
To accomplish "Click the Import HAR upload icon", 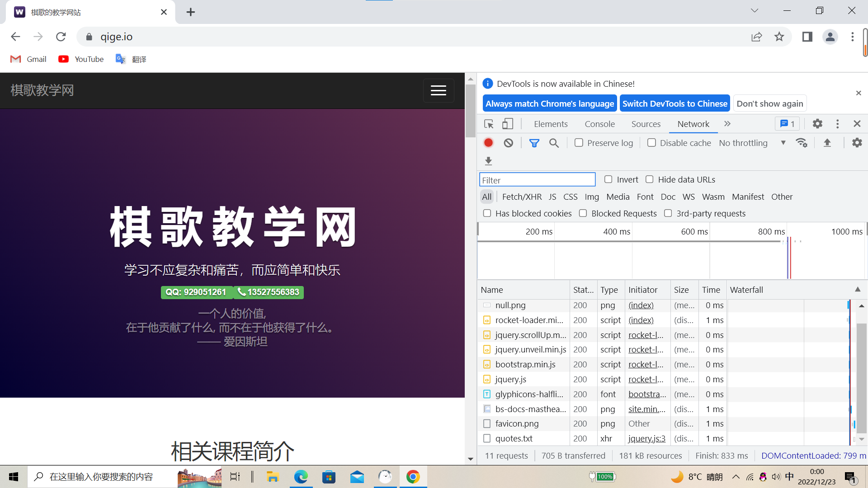I will pos(827,143).
